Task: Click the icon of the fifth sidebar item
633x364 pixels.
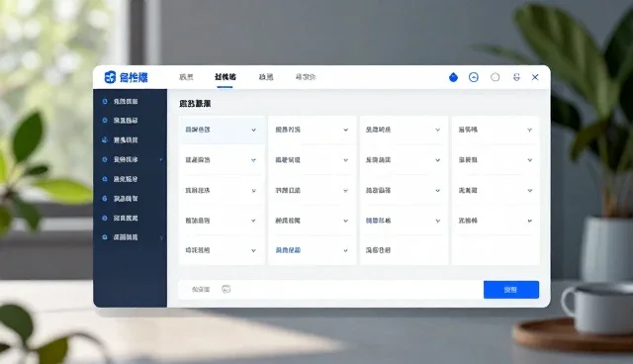Action: (105, 179)
